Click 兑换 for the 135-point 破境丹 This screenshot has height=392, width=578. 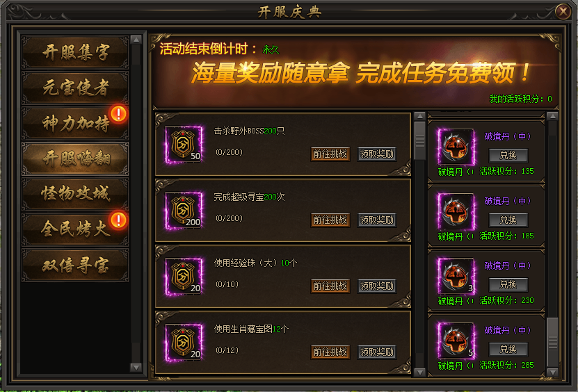(508, 156)
